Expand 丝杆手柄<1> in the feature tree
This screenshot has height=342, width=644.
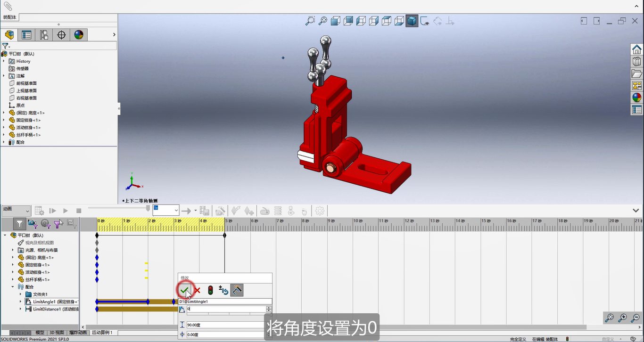coord(4,135)
